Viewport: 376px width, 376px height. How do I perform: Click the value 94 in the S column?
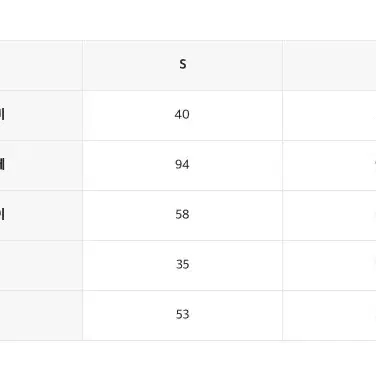coord(182,165)
